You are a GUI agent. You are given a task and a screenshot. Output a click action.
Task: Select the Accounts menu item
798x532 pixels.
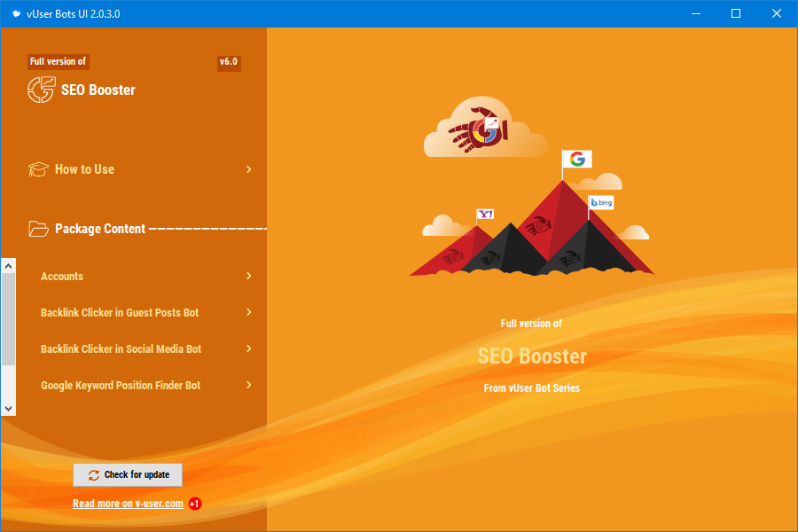(x=62, y=277)
